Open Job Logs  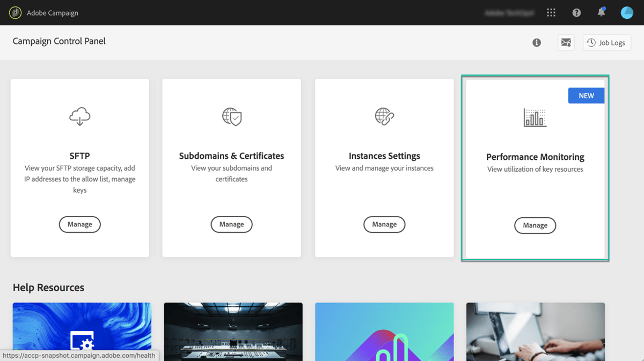tap(606, 42)
